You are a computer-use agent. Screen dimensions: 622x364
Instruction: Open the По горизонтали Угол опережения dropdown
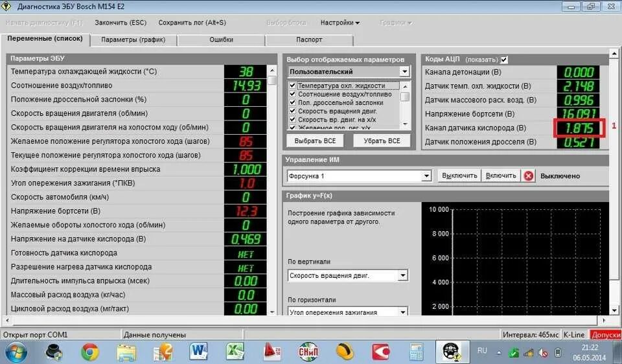pos(403,312)
